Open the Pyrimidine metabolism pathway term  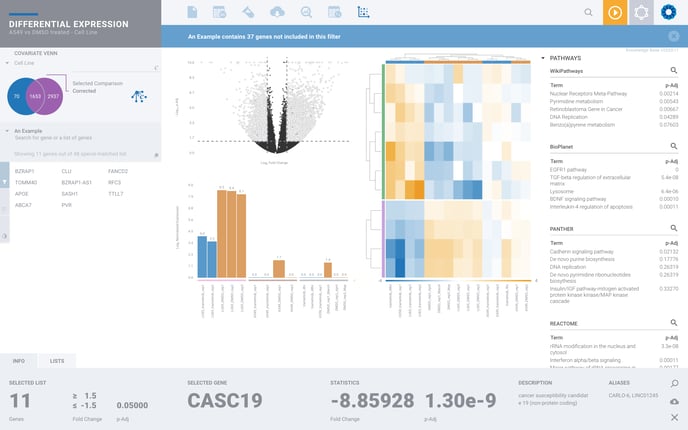(576, 101)
